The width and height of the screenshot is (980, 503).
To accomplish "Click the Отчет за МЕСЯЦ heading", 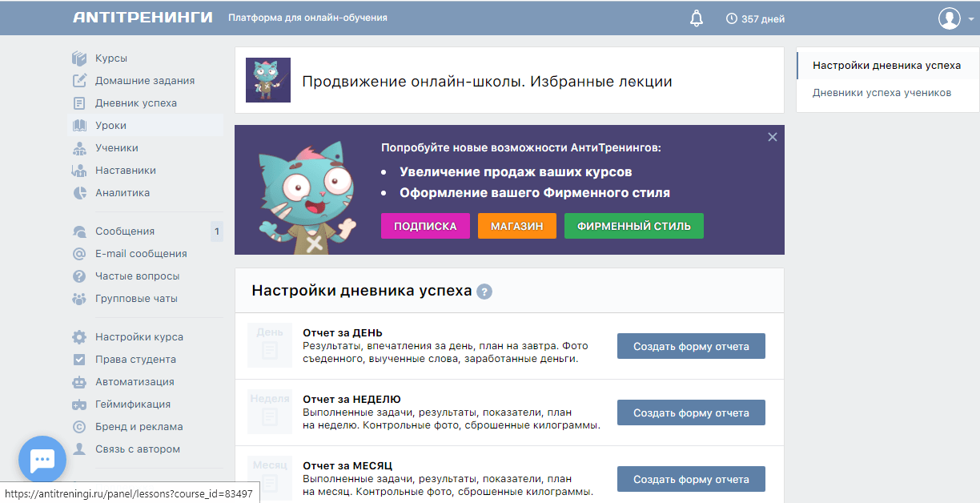I will pos(347,465).
